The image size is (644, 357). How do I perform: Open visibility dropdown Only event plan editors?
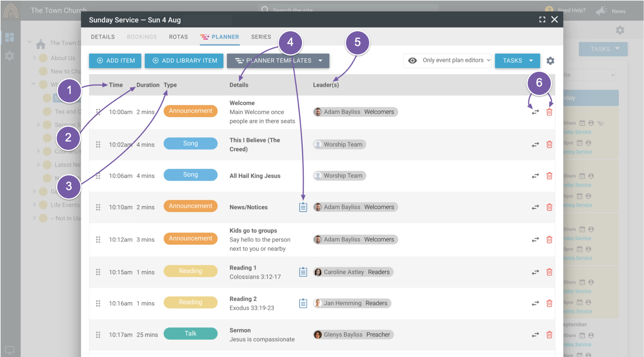(x=447, y=61)
